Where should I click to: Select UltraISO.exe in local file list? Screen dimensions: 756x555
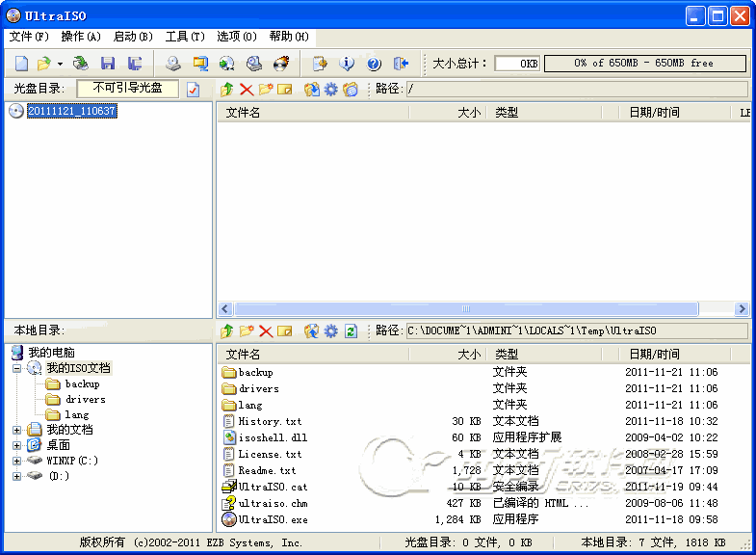(x=273, y=519)
